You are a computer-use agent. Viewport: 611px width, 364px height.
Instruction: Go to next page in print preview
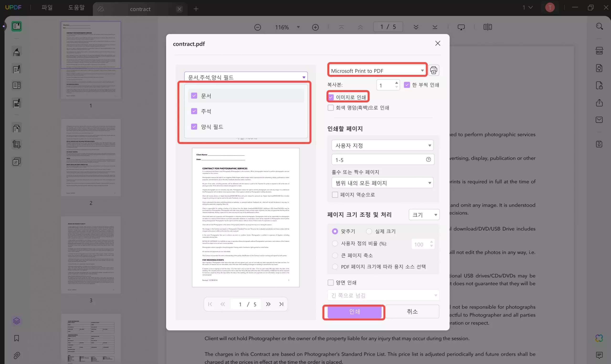[x=268, y=304]
